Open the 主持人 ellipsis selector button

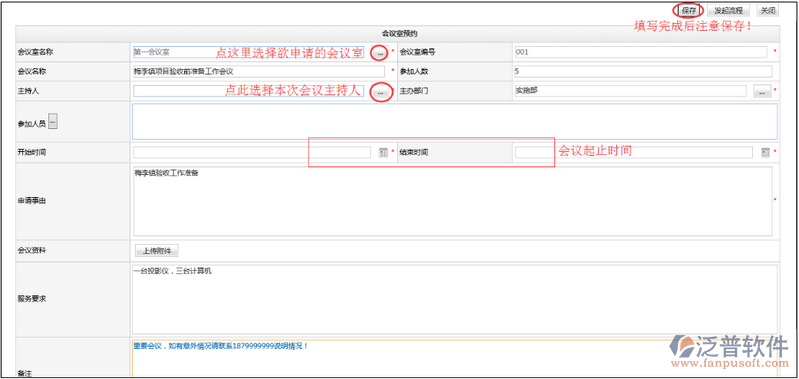380,92
